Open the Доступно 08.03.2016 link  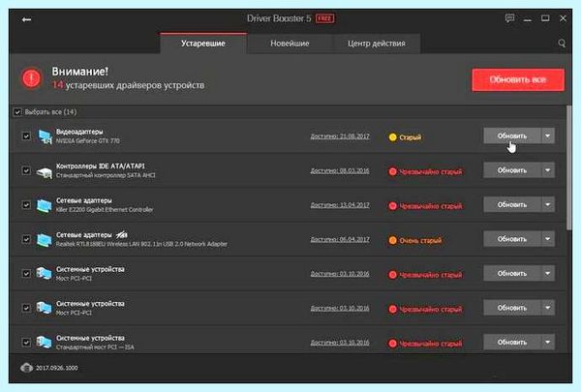pos(340,170)
